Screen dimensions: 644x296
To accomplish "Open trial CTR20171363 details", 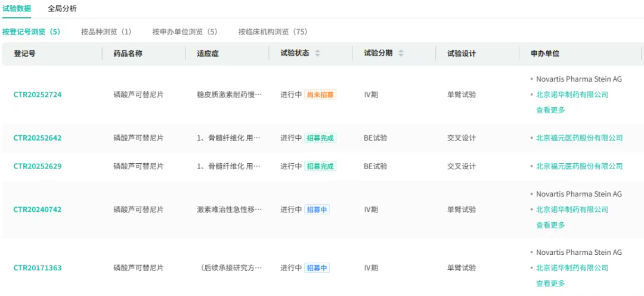I will pyautogui.click(x=38, y=268).
